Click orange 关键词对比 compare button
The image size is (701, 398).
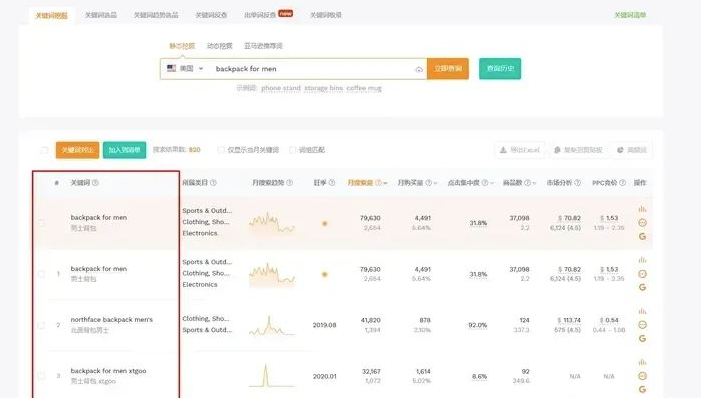click(x=77, y=150)
